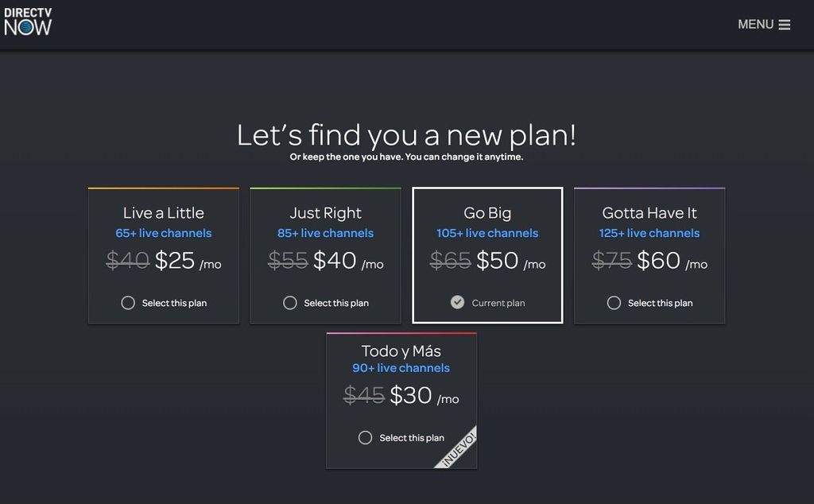Select the Live a Little plan radio button
The image size is (814, 504).
(x=127, y=303)
